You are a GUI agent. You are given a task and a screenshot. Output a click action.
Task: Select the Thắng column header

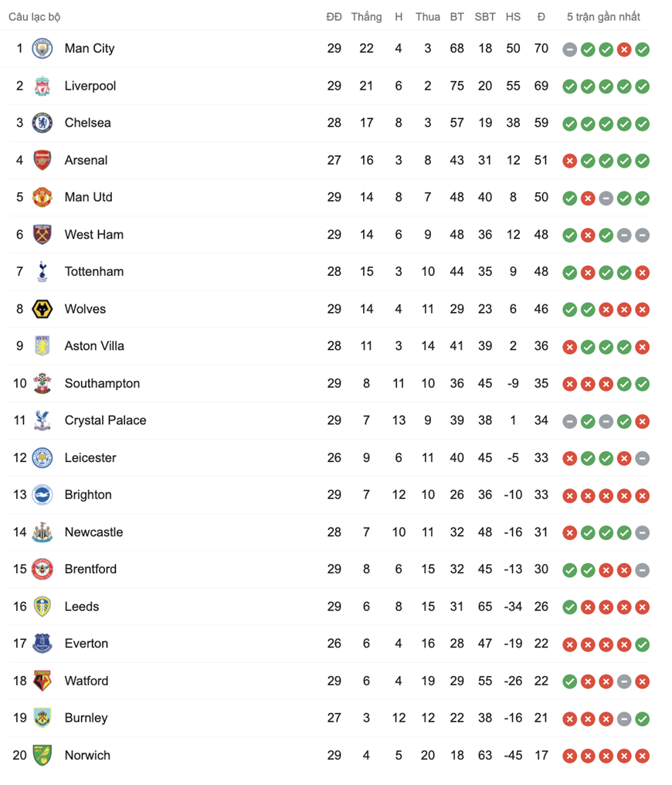(x=366, y=17)
